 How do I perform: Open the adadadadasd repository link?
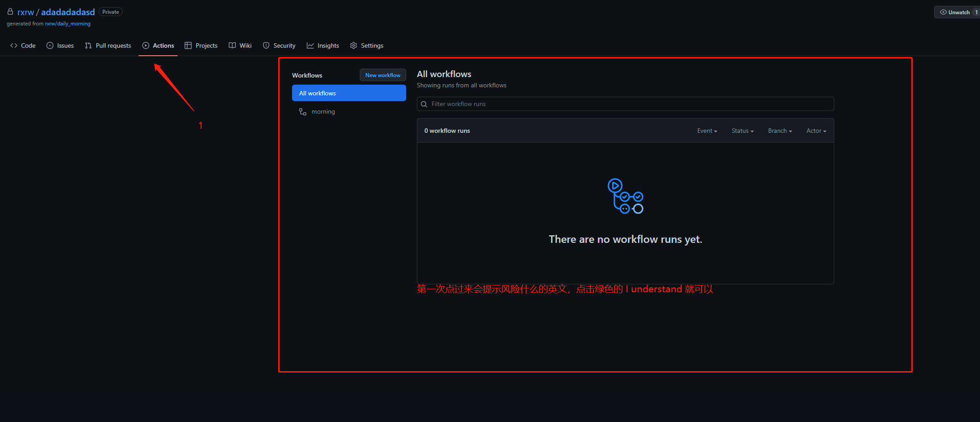(x=68, y=12)
